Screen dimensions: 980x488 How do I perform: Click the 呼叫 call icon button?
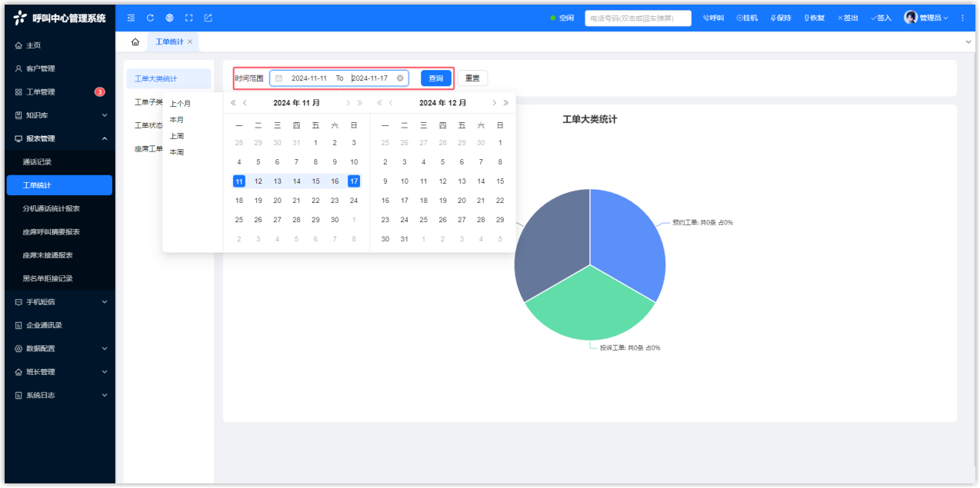[x=713, y=18]
